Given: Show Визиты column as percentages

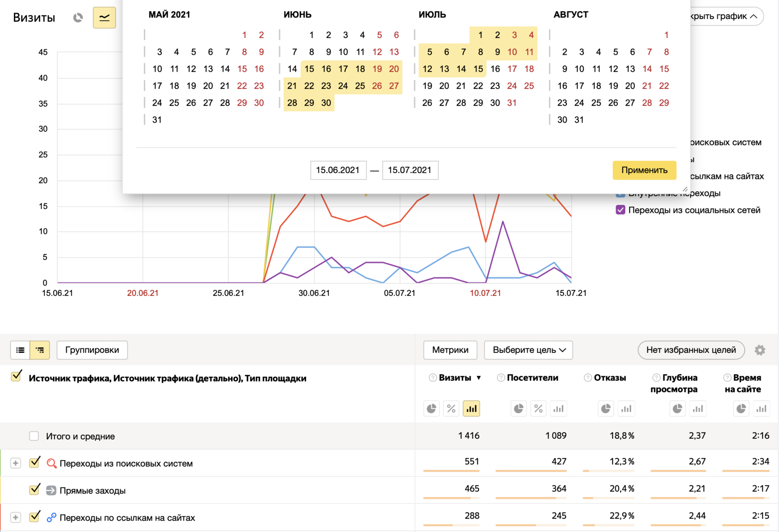Looking at the screenshot, I should [451, 409].
